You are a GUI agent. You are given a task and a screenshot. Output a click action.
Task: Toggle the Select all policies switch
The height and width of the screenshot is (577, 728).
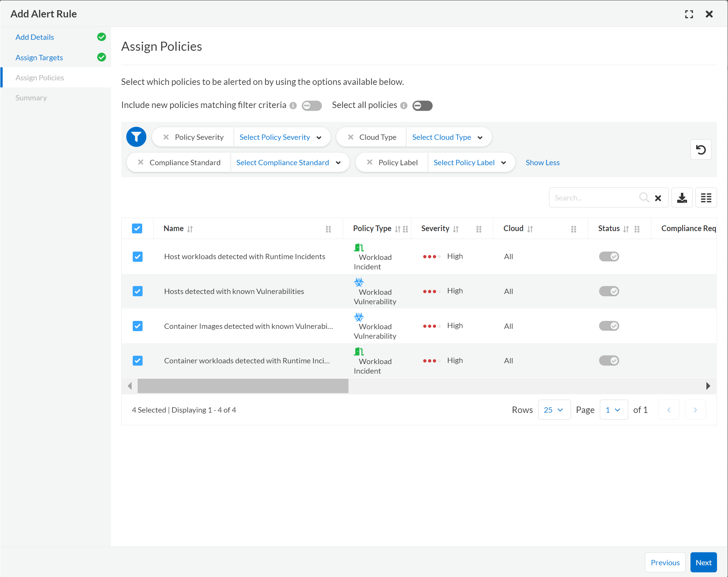[422, 106]
